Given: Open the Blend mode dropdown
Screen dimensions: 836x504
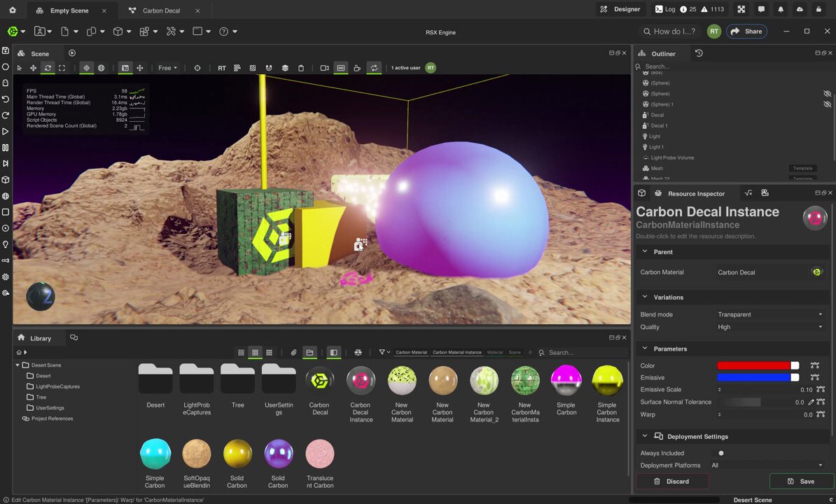Looking at the screenshot, I should (770, 314).
